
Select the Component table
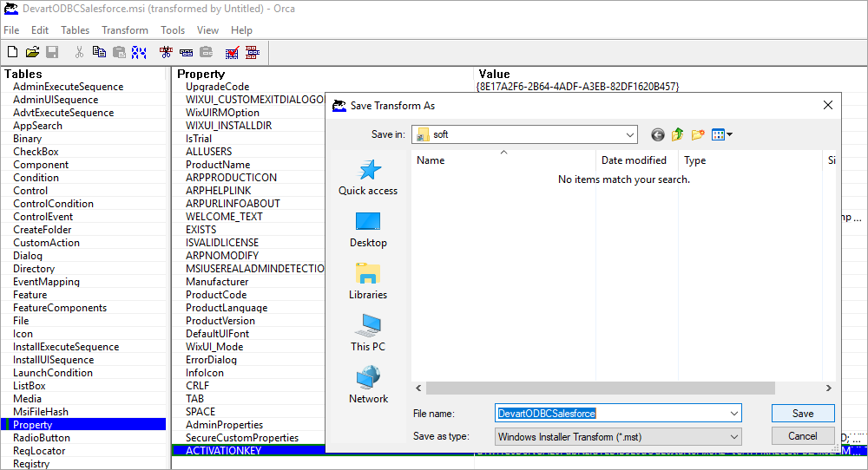coord(41,165)
